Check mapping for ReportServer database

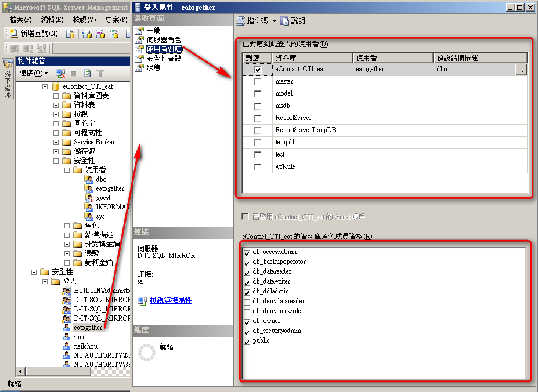tap(258, 118)
